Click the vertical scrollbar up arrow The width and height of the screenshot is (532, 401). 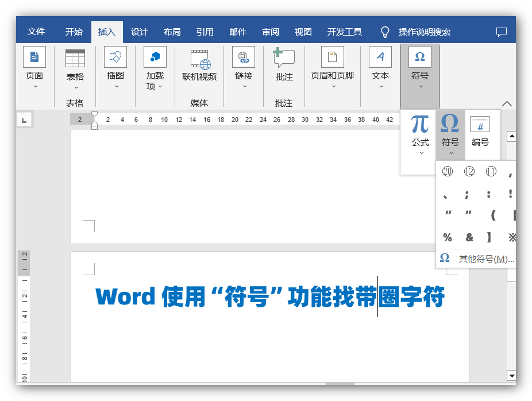(x=512, y=136)
